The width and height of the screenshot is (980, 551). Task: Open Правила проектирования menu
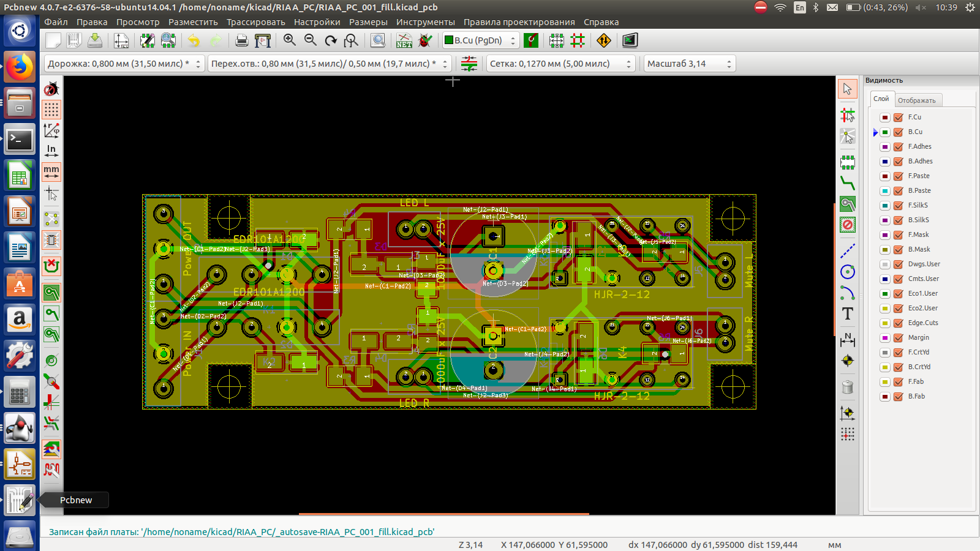click(519, 22)
